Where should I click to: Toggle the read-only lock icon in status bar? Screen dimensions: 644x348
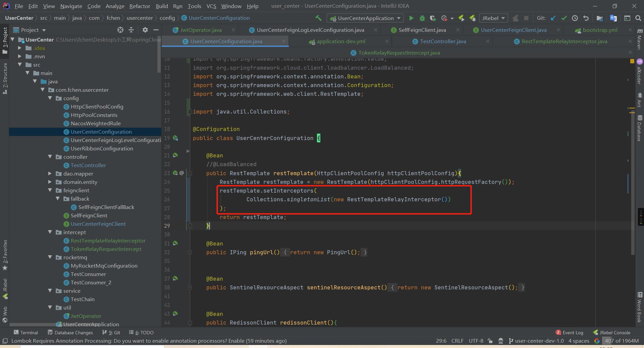[x=490, y=341]
